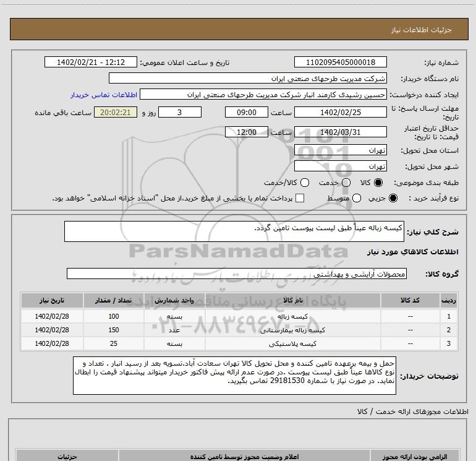Click unit بسته in row 3

(x=174, y=343)
